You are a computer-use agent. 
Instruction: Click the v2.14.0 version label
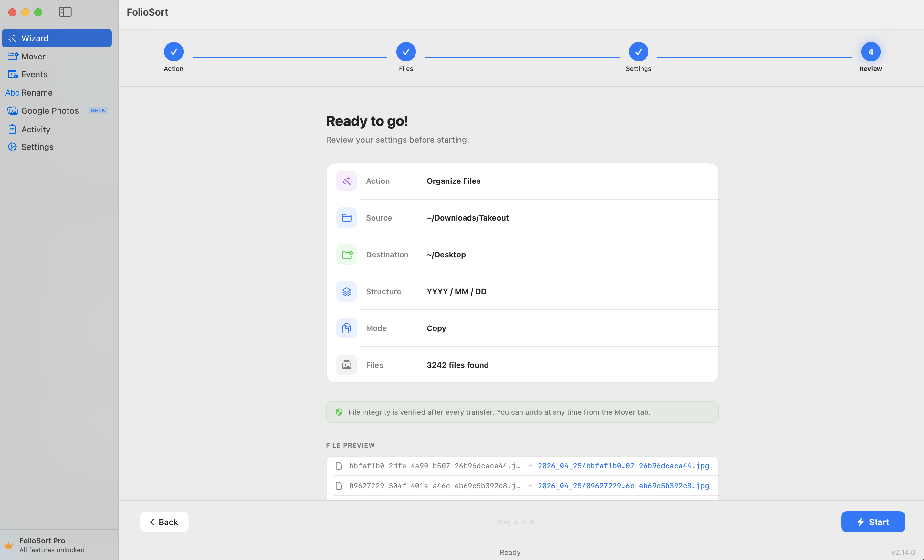click(x=903, y=552)
